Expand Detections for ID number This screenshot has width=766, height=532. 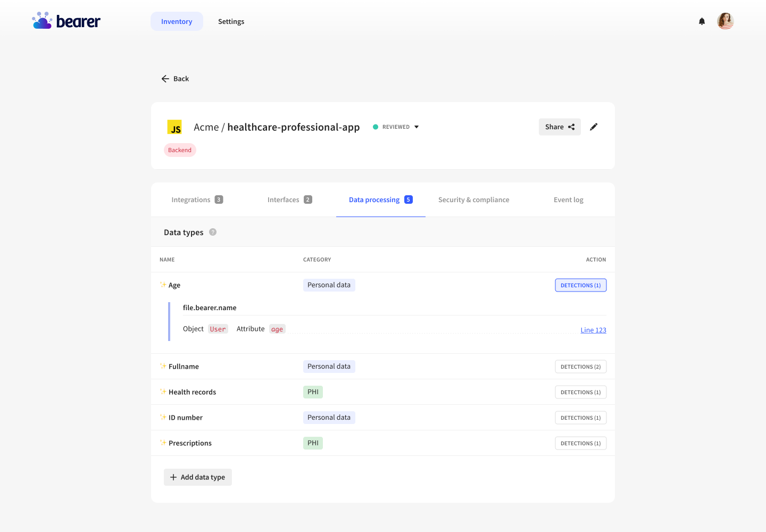pyautogui.click(x=580, y=418)
